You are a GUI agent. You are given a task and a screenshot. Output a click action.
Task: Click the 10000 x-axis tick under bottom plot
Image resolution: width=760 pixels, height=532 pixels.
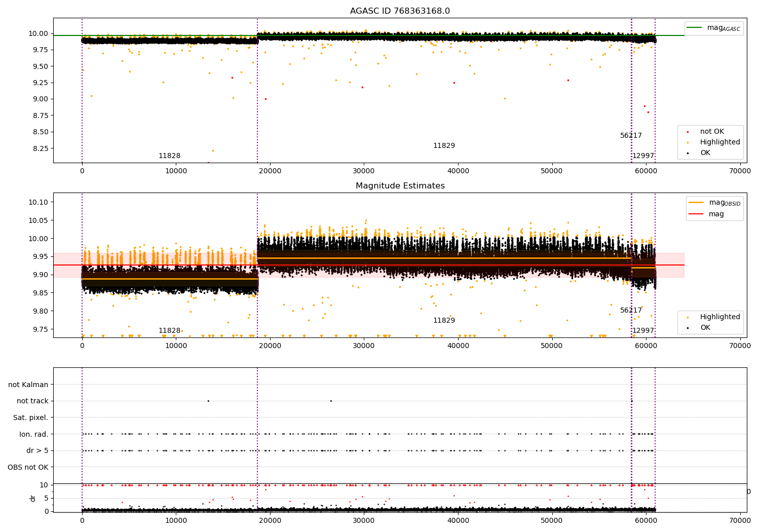pyautogui.click(x=176, y=520)
